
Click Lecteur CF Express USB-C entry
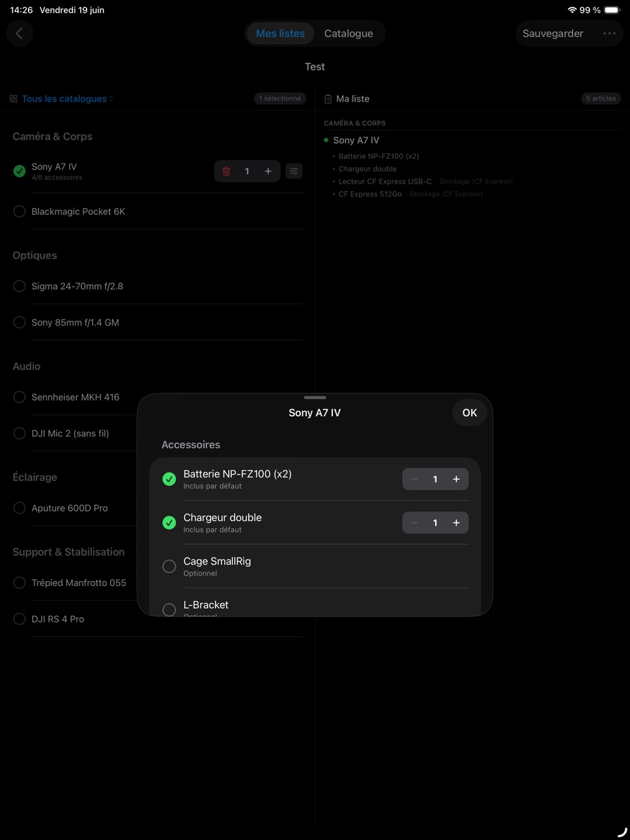pos(385,182)
